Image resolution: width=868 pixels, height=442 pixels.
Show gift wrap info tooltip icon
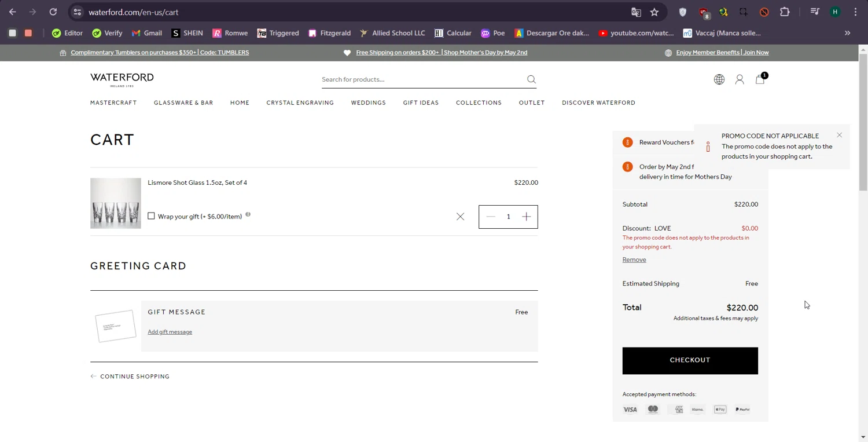coord(248,215)
